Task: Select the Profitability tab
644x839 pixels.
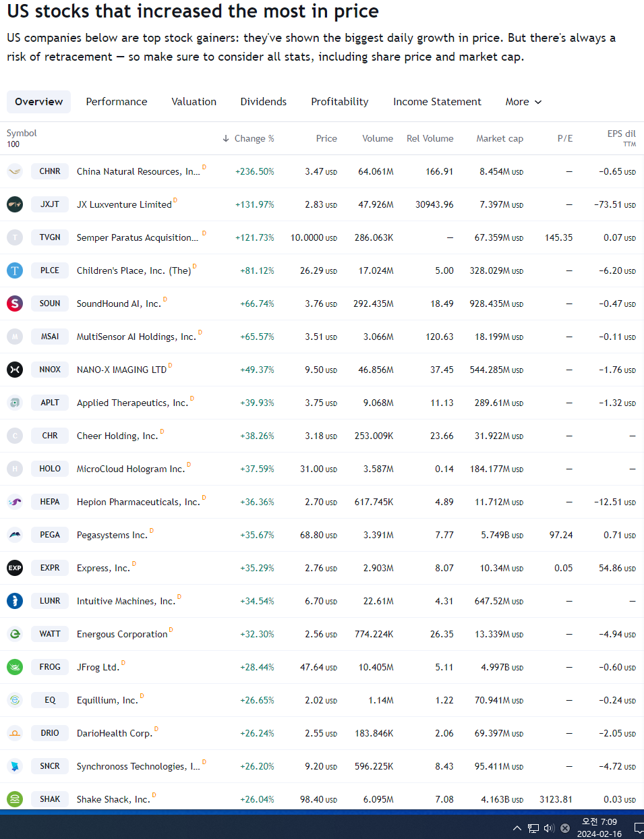Action: pos(340,102)
